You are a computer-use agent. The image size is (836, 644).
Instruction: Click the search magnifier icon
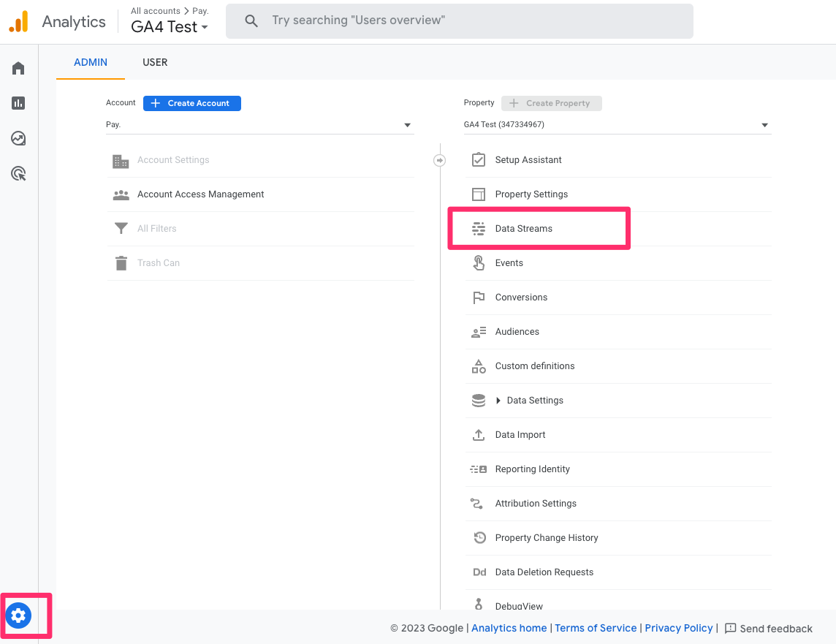tap(251, 20)
